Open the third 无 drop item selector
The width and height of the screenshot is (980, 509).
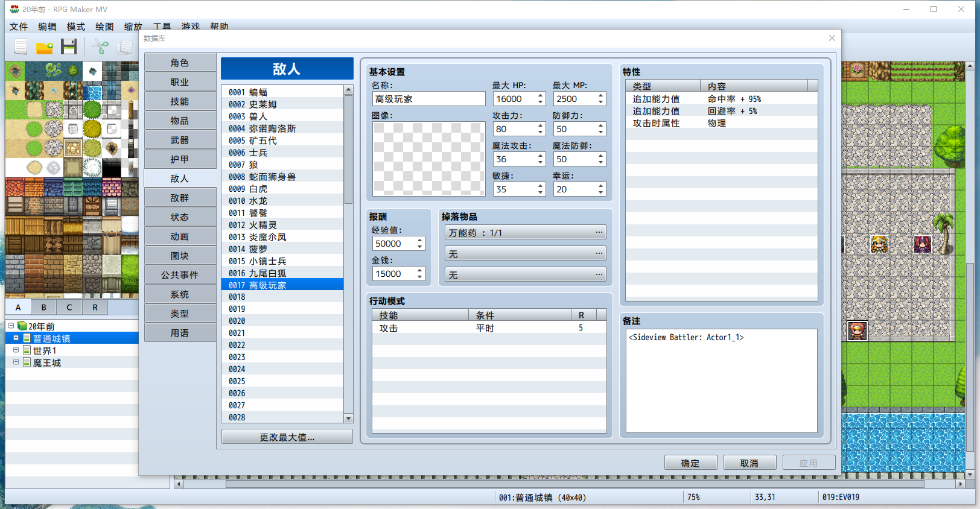point(525,274)
